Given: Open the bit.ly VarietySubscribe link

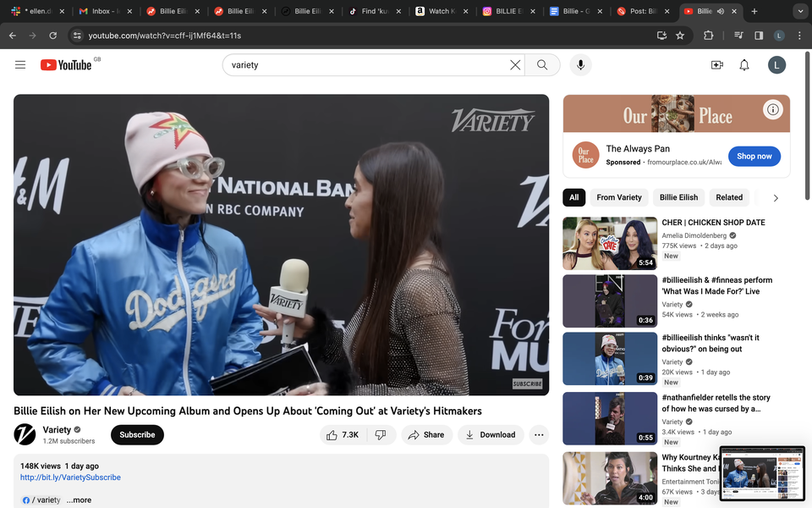Looking at the screenshot, I should [x=70, y=478].
